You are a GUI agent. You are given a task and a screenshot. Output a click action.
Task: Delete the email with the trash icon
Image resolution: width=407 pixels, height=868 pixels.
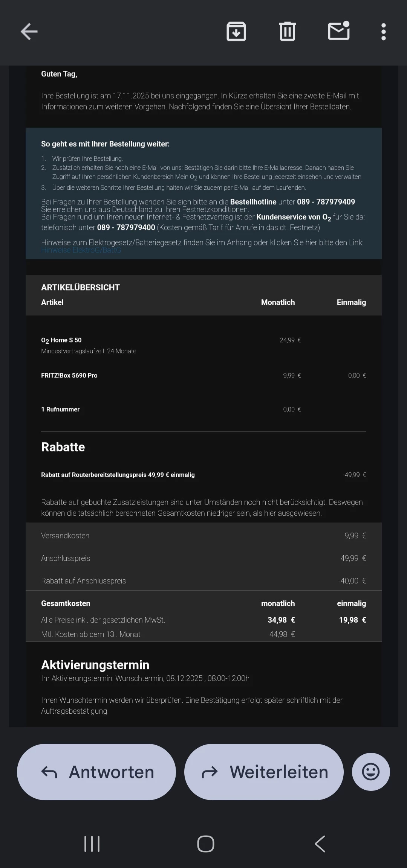(x=287, y=32)
